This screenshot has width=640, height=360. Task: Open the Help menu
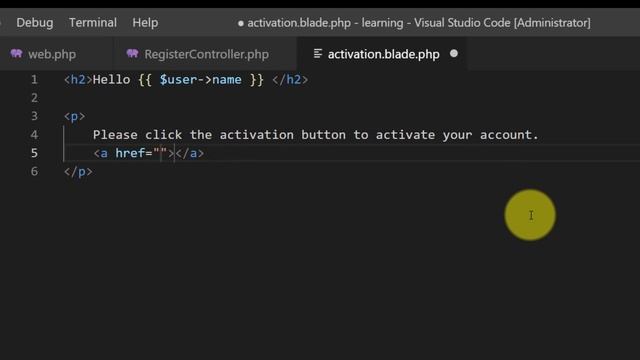click(x=145, y=23)
